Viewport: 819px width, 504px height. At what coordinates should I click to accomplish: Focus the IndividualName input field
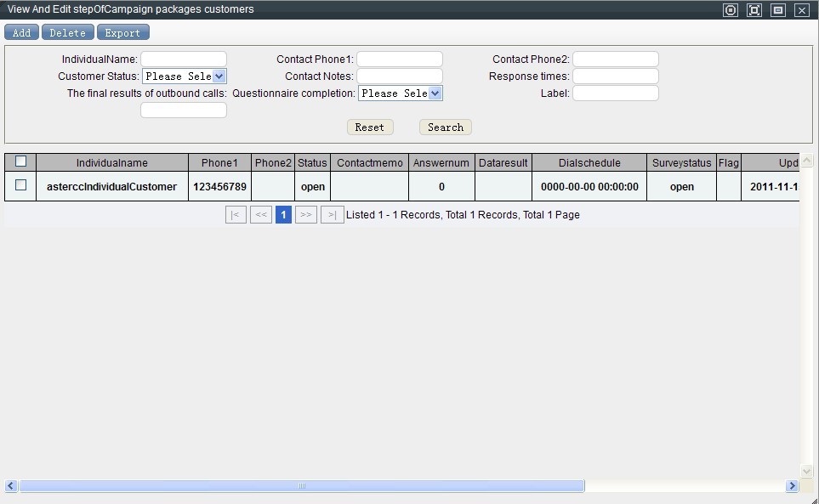coord(184,59)
